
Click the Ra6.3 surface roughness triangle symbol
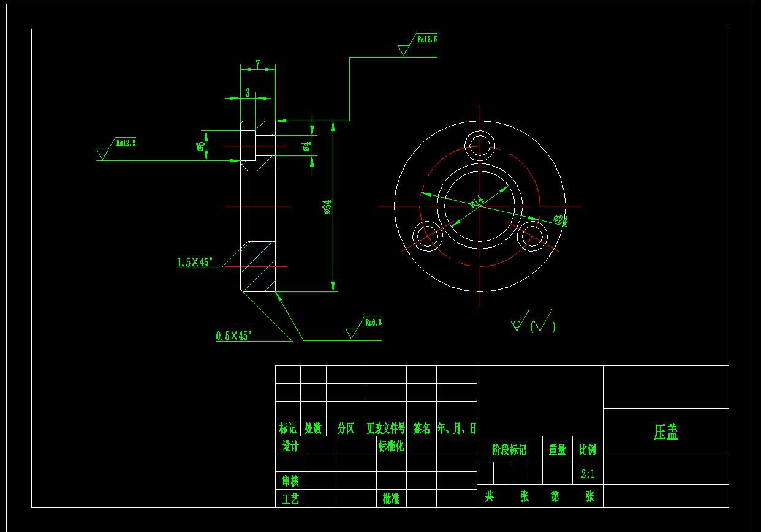click(x=352, y=332)
